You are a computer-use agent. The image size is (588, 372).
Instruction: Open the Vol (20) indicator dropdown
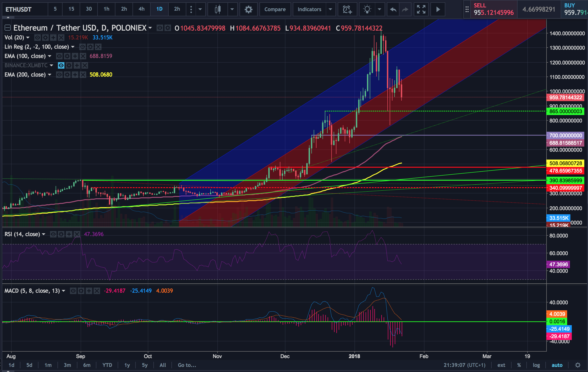[x=28, y=38]
